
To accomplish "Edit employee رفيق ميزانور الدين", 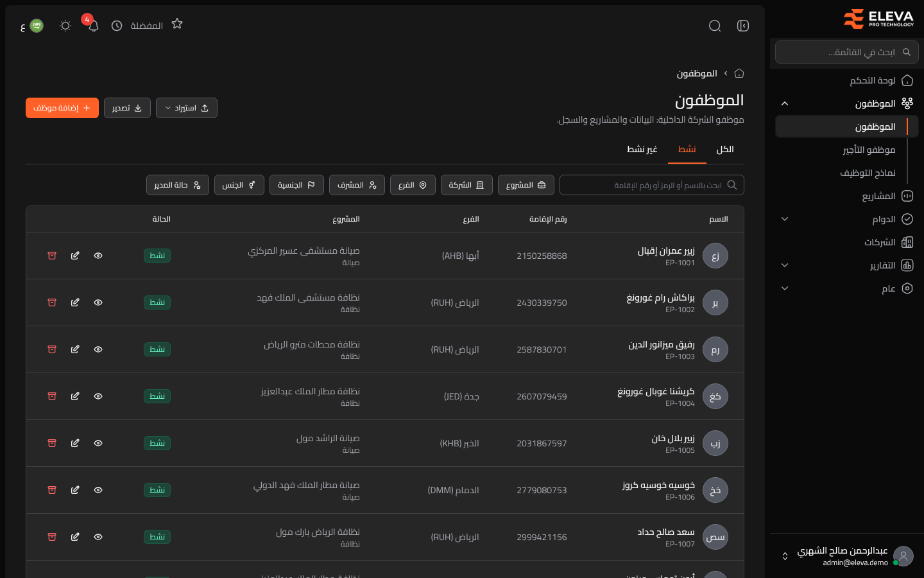I will [x=75, y=349].
